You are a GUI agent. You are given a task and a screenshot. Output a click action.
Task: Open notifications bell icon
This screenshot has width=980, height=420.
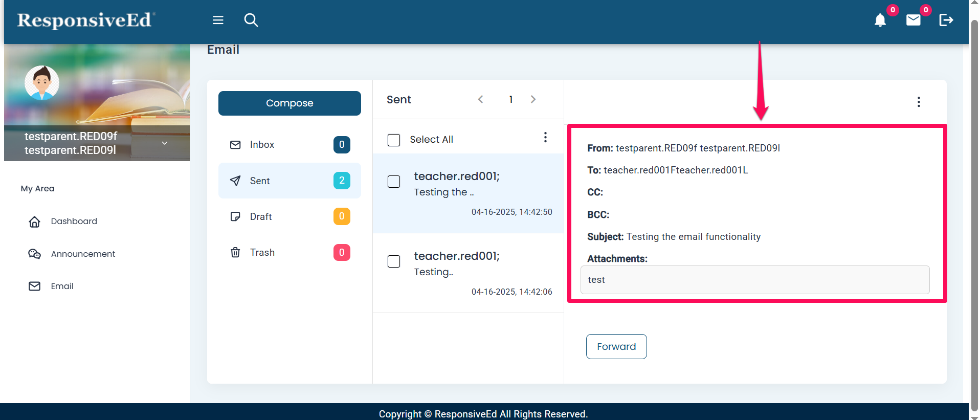coord(880,20)
